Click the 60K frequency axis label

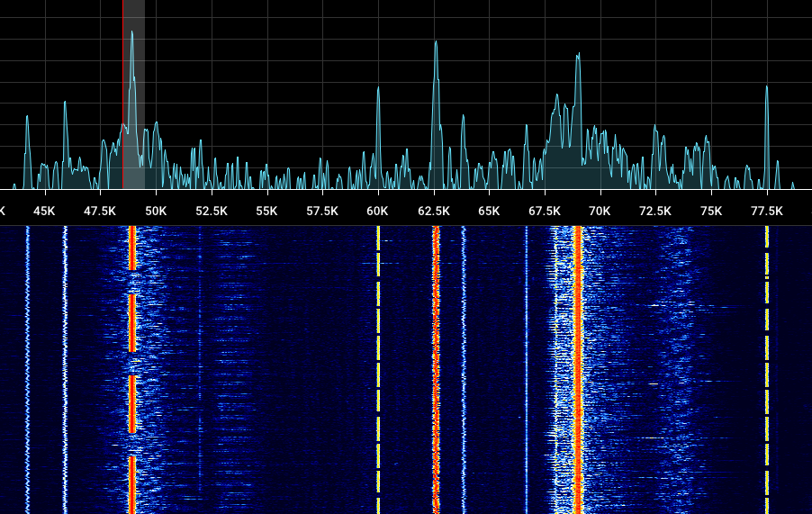[377, 212]
